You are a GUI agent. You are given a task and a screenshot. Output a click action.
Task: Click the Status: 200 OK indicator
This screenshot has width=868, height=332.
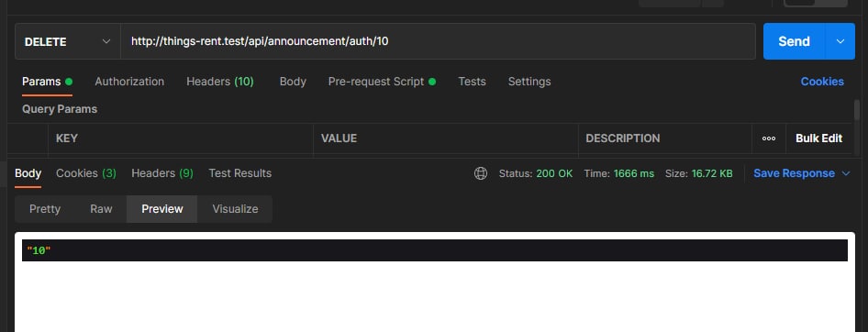pyautogui.click(x=536, y=173)
